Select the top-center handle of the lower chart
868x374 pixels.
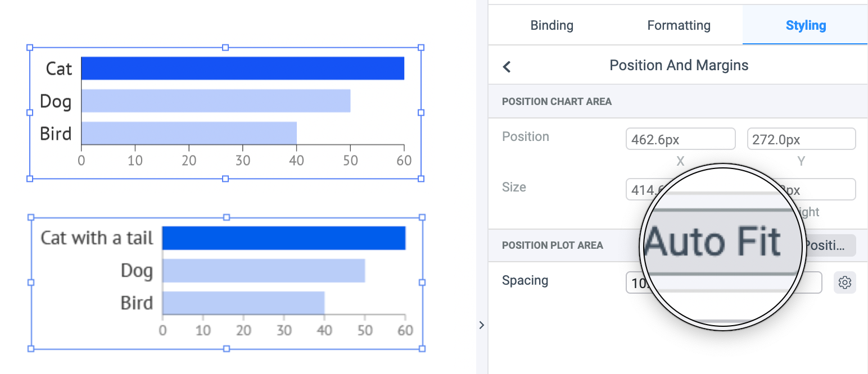(227, 217)
